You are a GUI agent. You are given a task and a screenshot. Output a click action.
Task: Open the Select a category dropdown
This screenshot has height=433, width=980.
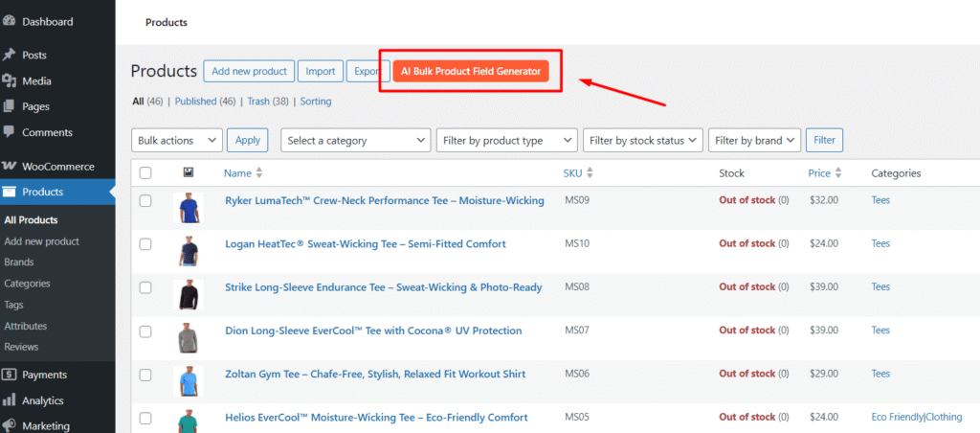(x=356, y=140)
